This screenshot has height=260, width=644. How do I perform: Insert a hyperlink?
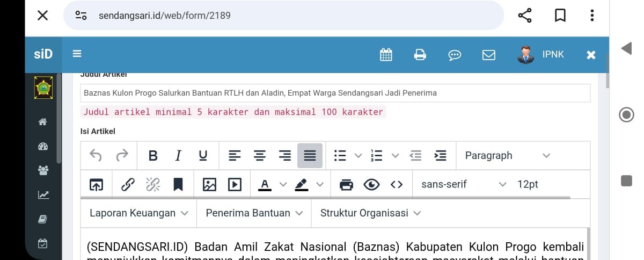tap(128, 185)
